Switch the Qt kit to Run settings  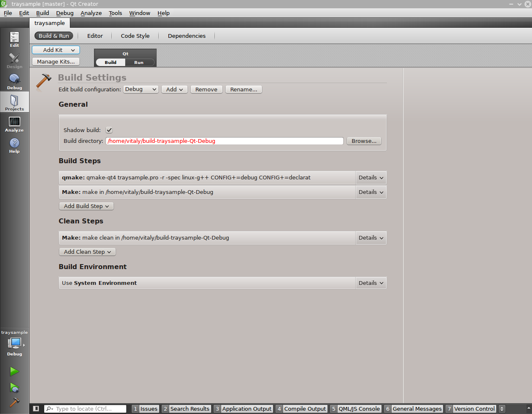coord(139,62)
